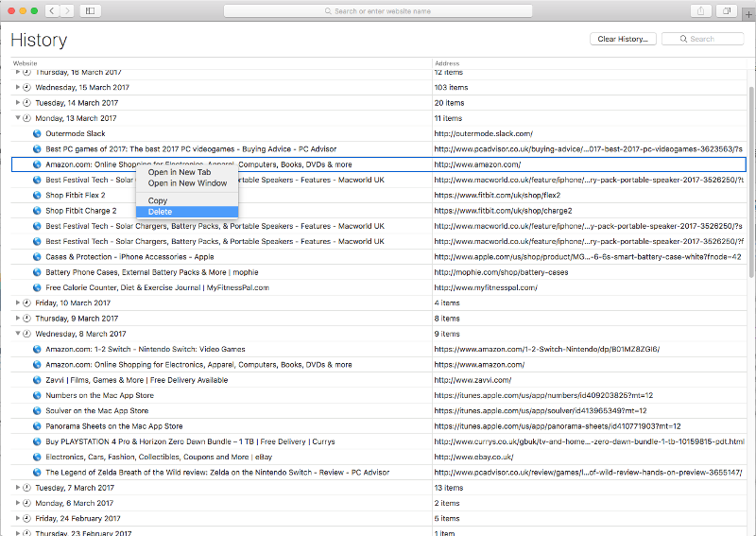Click the Clear History... button

623,39
